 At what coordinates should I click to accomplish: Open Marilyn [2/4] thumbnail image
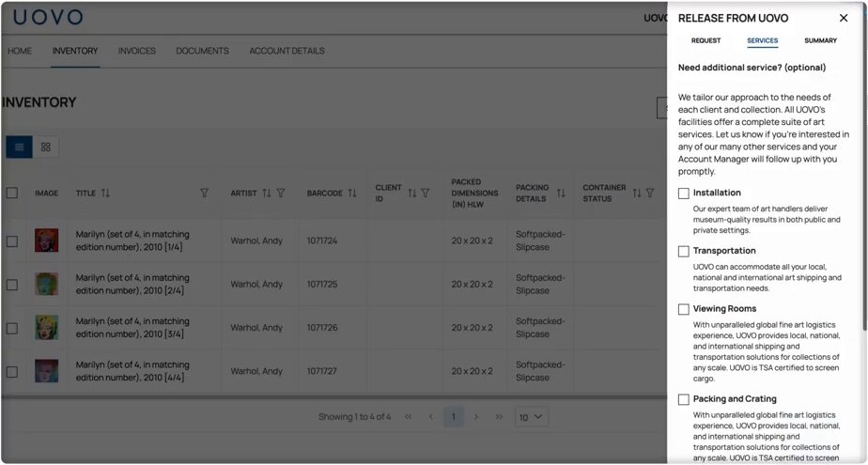pyautogui.click(x=47, y=284)
